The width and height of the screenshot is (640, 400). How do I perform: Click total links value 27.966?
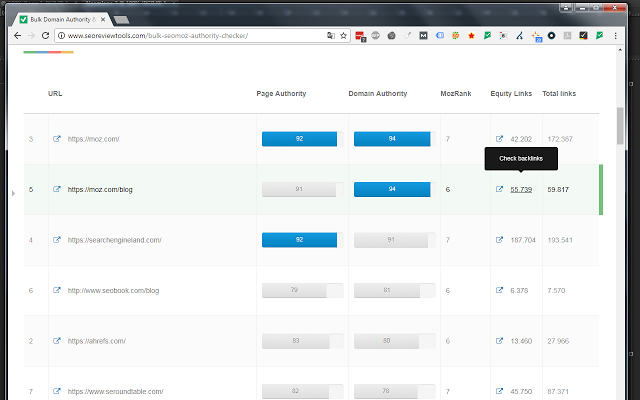[558, 341]
